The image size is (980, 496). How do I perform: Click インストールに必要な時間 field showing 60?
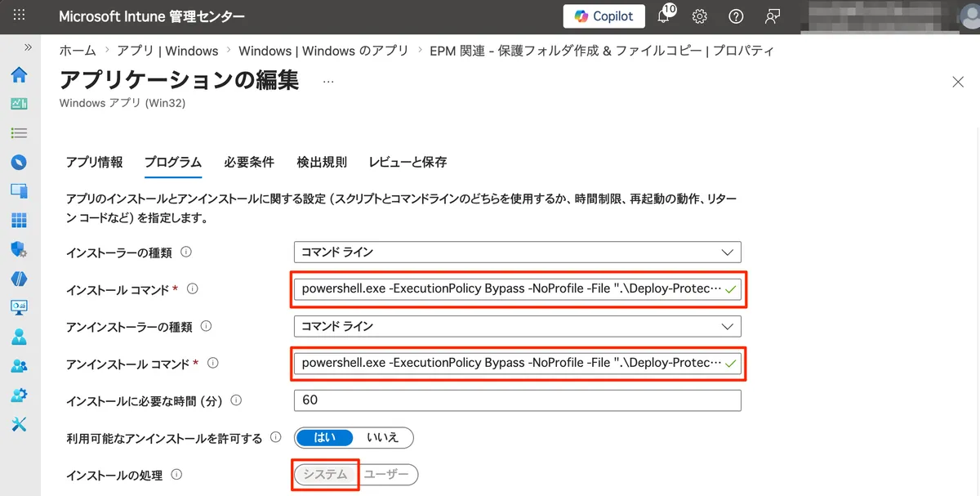click(x=518, y=400)
